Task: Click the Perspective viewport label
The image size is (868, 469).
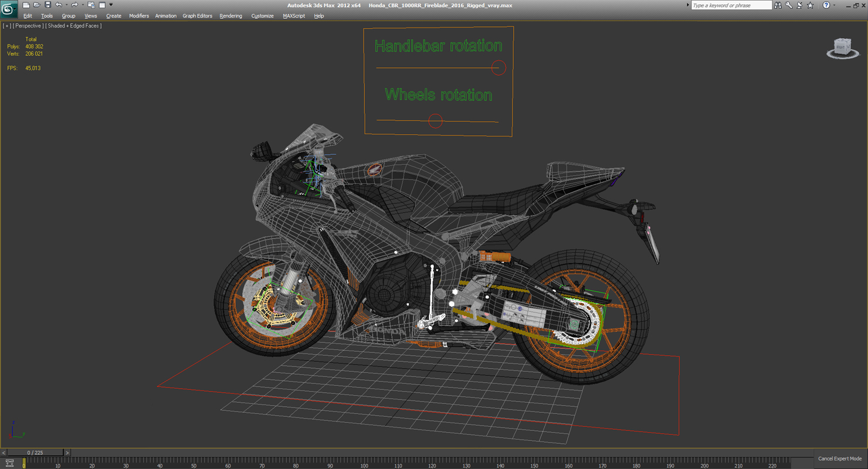Action: click(x=28, y=26)
